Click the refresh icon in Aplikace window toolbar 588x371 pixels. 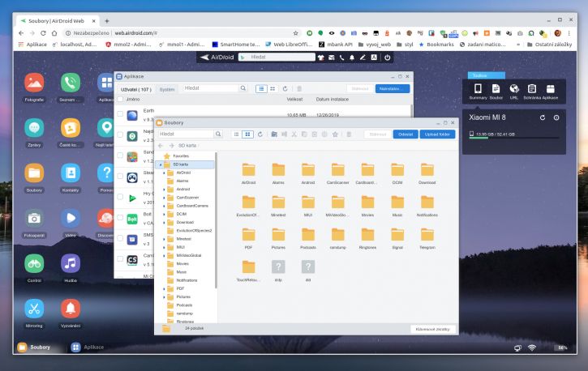[x=285, y=89]
